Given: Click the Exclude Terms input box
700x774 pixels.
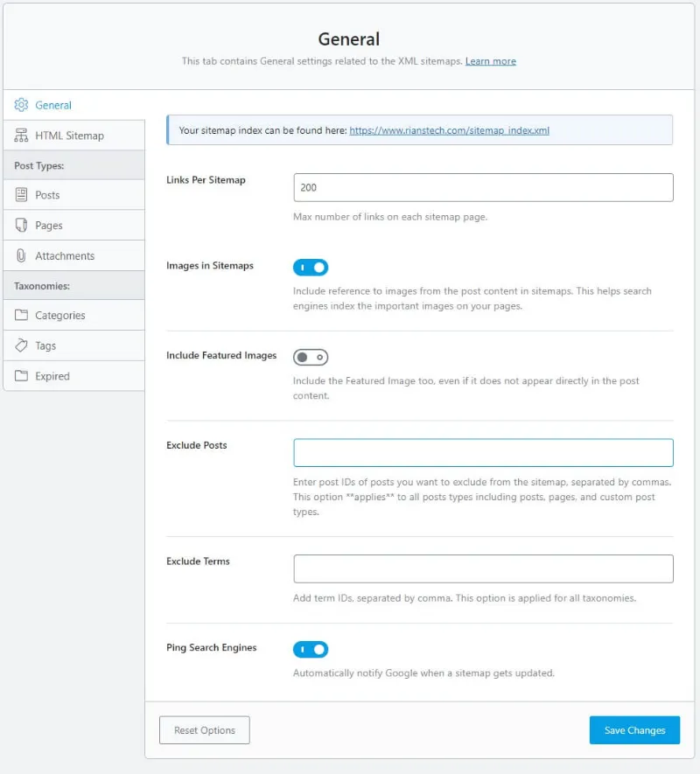Looking at the screenshot, I should pos(482,568).
